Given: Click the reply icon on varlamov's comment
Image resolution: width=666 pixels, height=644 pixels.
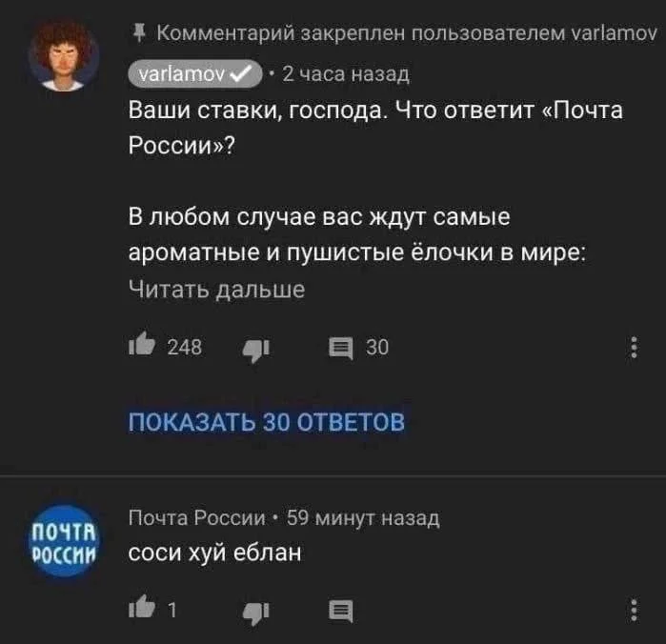Looking at the screenshot, I should [340, 348].
